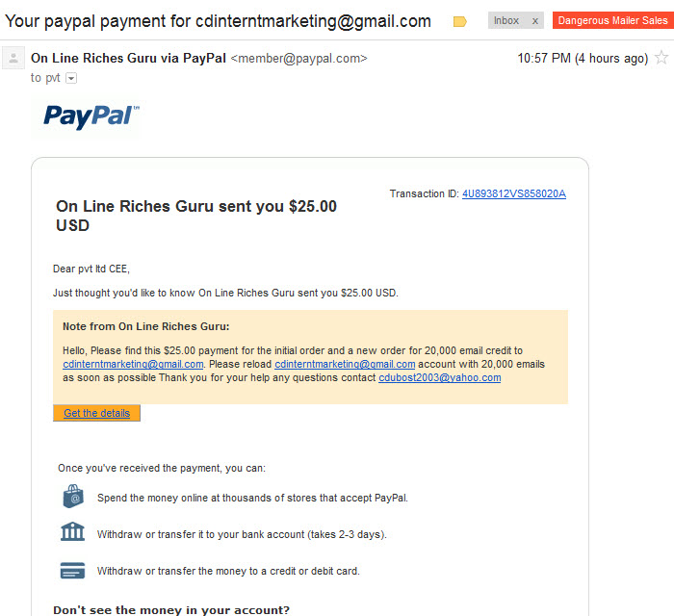Click the orange note box background
This screenshot has width=674, height=616.
click(x=310, y=392)
